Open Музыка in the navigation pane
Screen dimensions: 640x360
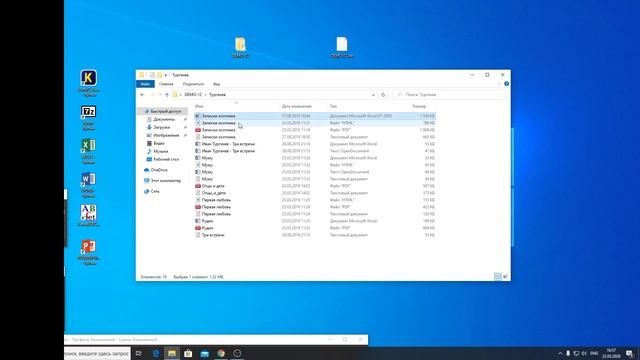[160, 151]
